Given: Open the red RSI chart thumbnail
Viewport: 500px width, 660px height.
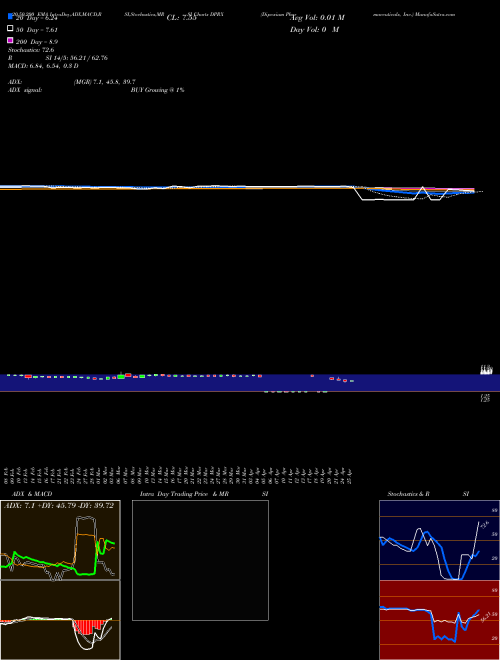Looking at the screenshot, I should 439,620.
